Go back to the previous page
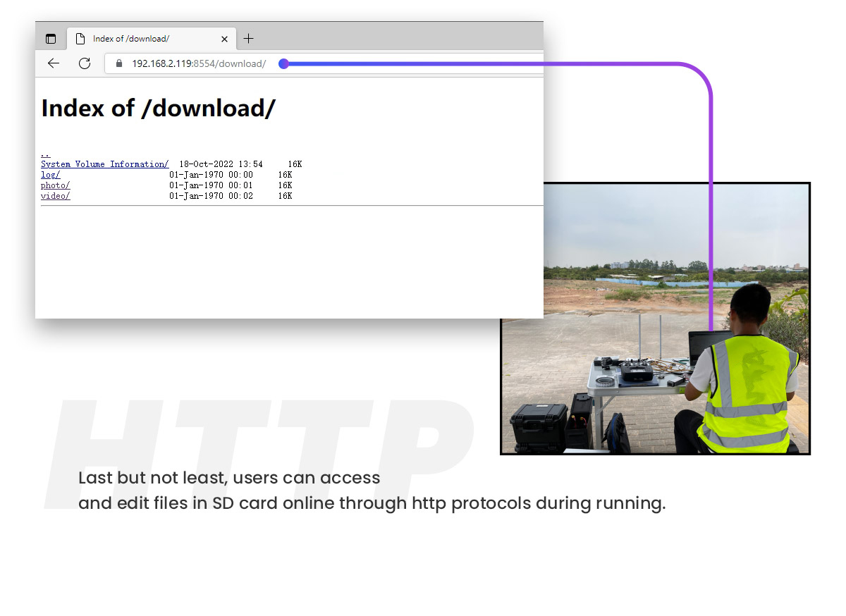Screen dimensions: 846x616 (54, 63)
